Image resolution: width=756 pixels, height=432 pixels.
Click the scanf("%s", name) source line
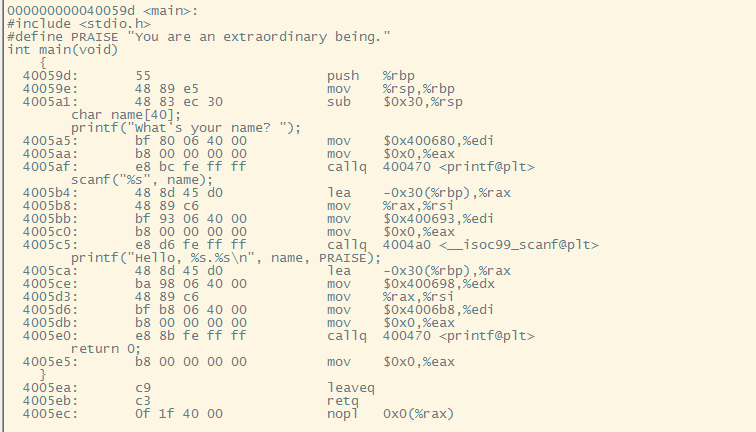[142, 180]
